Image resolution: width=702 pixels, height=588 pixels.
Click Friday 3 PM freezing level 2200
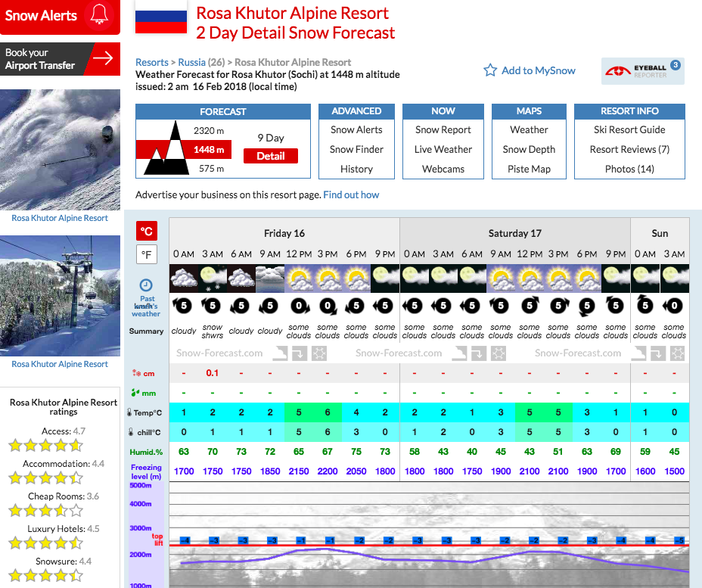328,471
